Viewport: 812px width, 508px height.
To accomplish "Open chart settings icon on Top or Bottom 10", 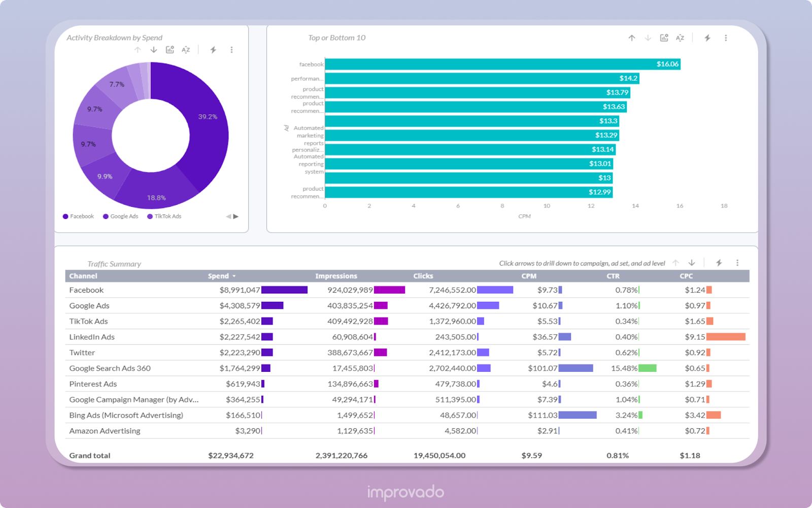I will coord(664,38).
